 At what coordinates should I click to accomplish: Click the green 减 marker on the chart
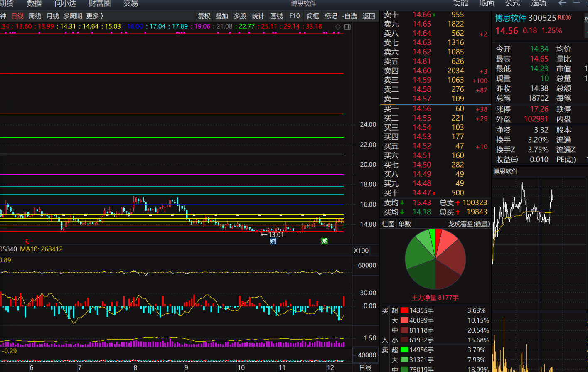[x=325, y=241]
